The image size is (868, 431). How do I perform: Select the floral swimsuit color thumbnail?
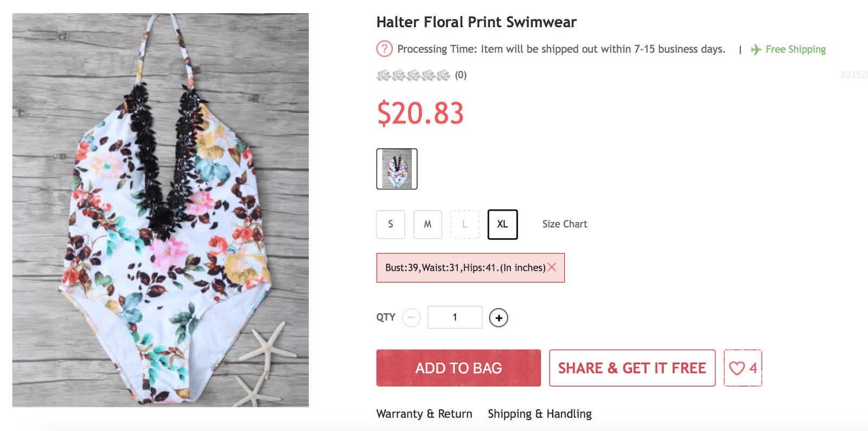pos(397,169)
